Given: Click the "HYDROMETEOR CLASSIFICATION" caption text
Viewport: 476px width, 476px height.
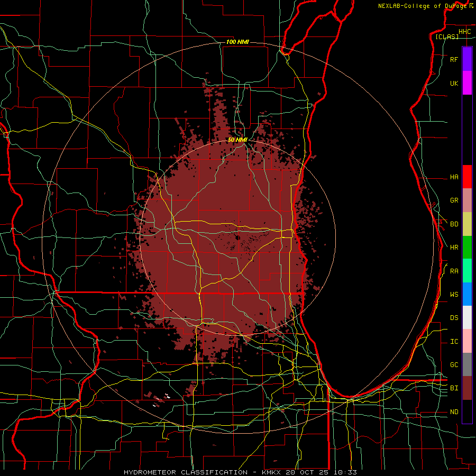Looking at the screenshot, I should (x=186, y=472).
